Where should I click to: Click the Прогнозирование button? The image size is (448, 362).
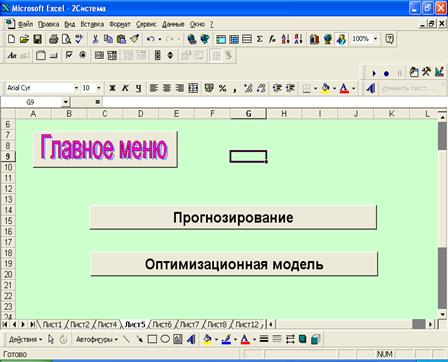(233, 217)
